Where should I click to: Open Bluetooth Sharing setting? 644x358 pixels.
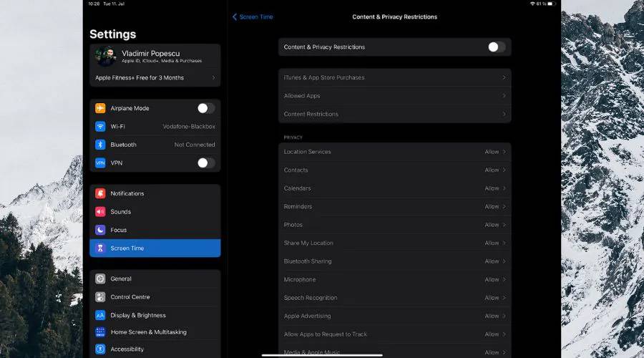coord(395,261)
